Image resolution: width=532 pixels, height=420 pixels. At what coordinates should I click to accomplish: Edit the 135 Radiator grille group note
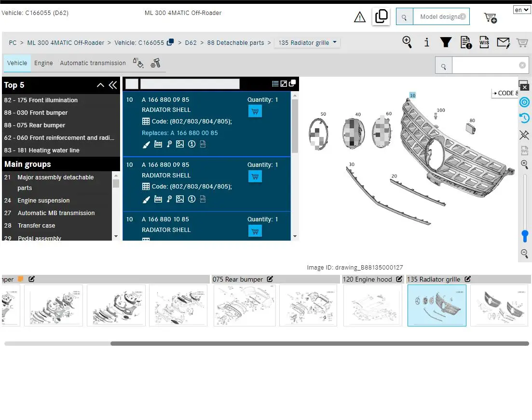467,279
